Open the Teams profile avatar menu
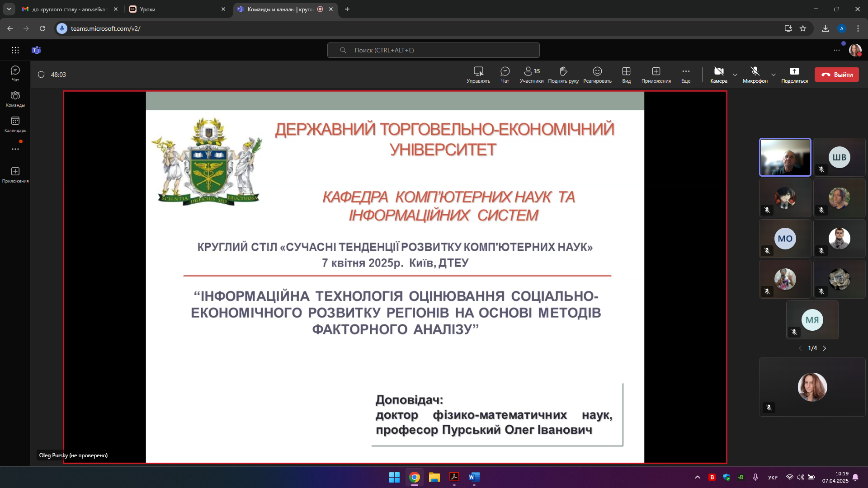 click(x=855, y=50)
